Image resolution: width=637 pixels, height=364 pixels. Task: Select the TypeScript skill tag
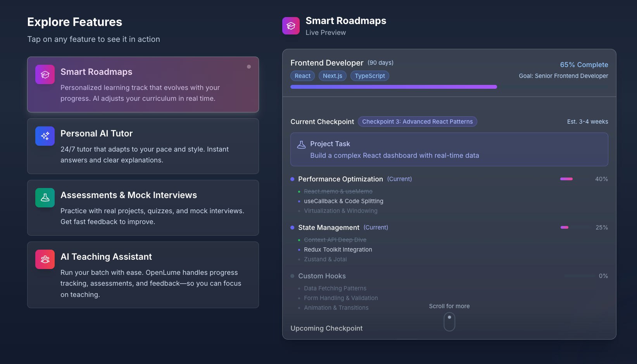tap(369, 76)
